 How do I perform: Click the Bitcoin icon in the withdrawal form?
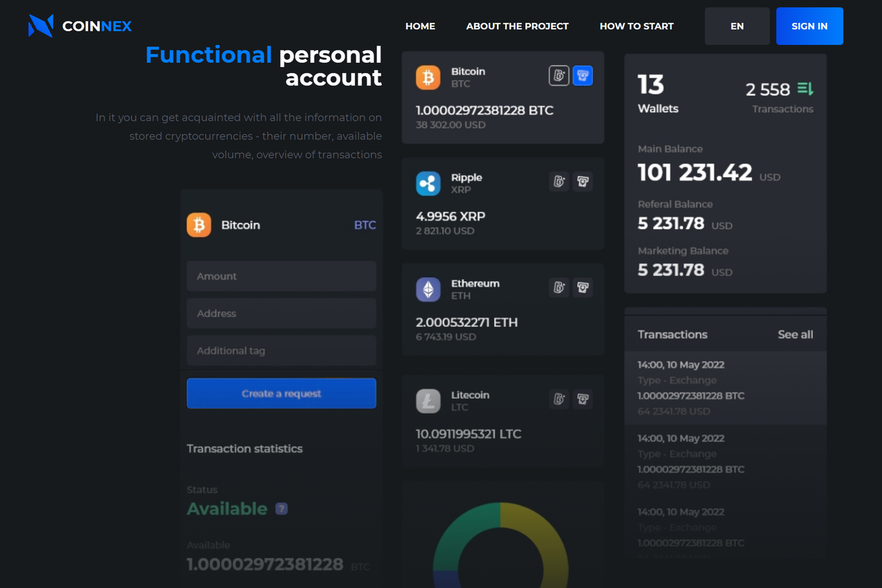click(x=199, y=225)
